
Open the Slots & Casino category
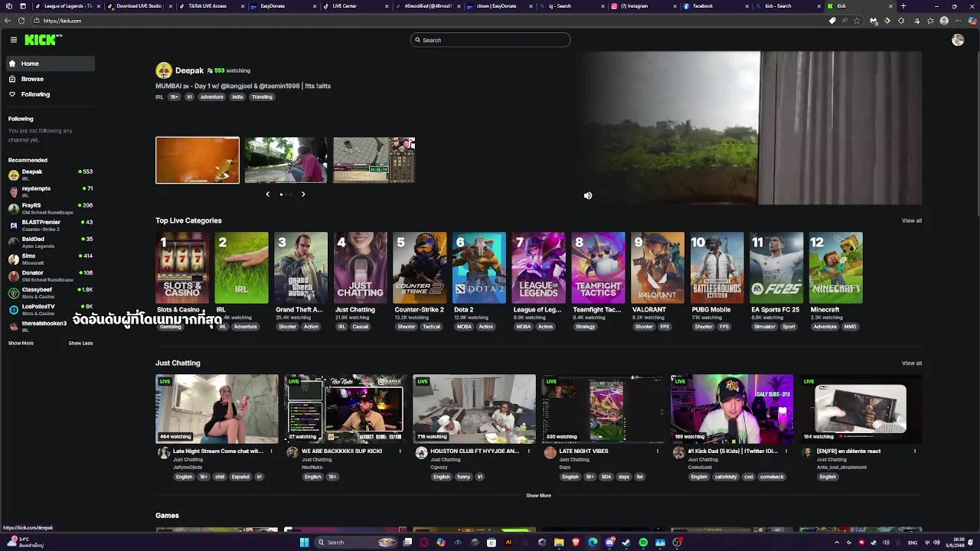[181, 268]
